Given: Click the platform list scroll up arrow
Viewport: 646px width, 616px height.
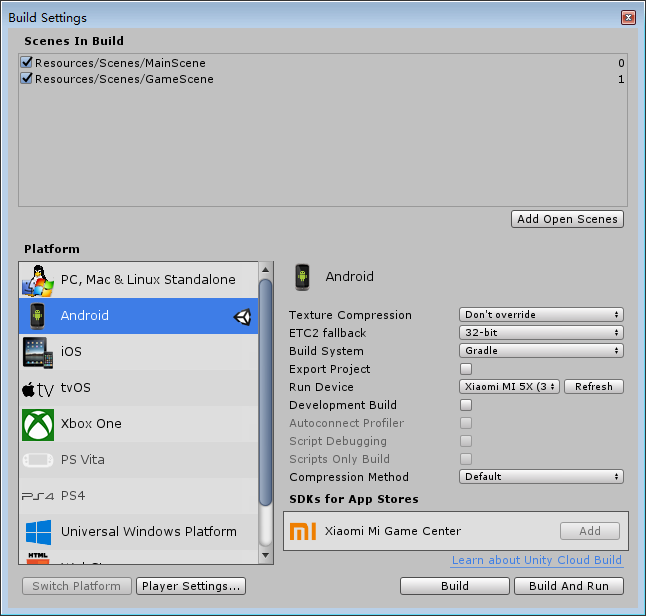Looking at the screenshot, I should pyautogui.click(x=265, y=270).
